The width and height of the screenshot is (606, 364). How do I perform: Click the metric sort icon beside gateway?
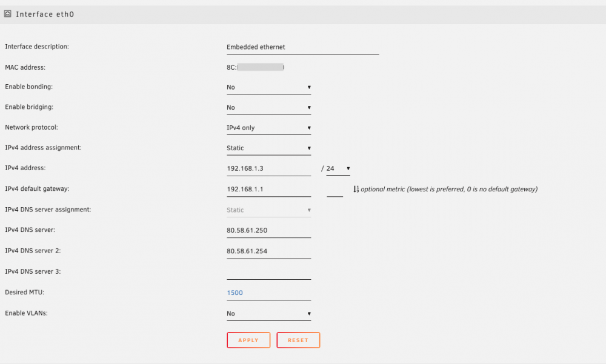point(356,189)
